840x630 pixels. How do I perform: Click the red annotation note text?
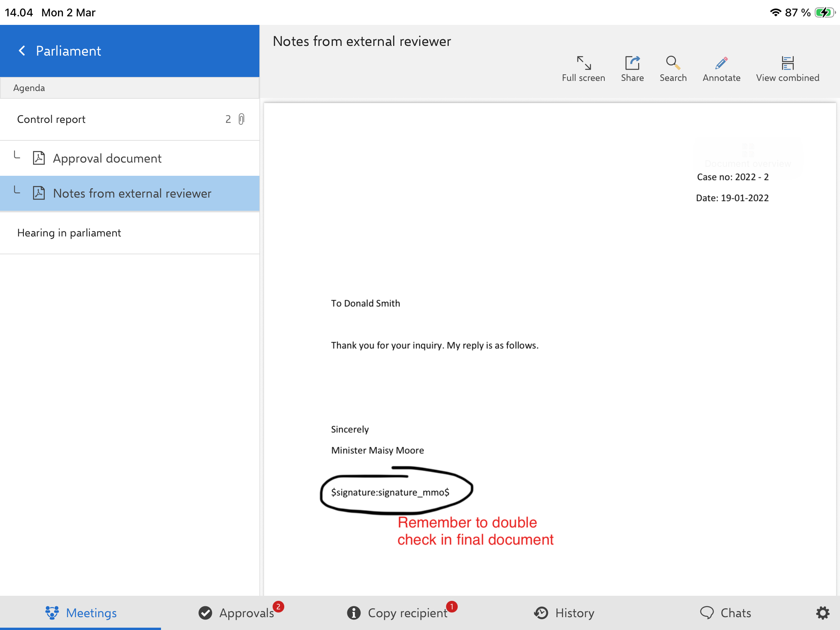click(475, 531)
